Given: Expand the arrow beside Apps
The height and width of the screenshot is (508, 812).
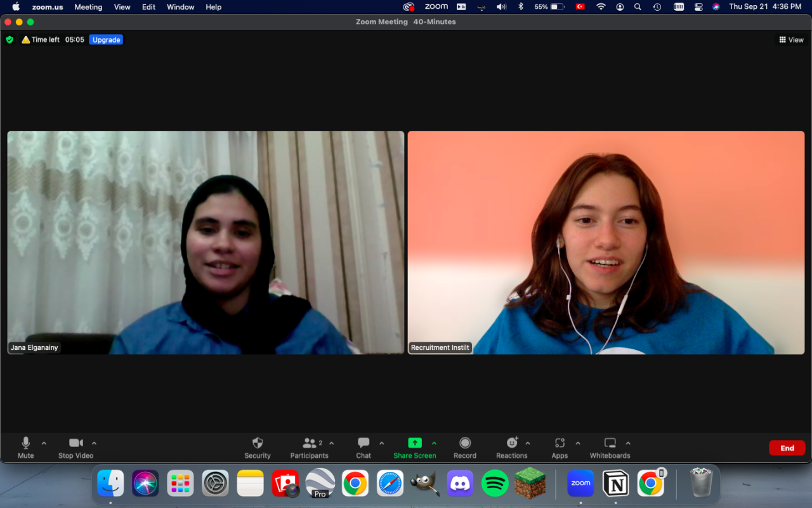Looking at the screenshot, I should point(578,443).
